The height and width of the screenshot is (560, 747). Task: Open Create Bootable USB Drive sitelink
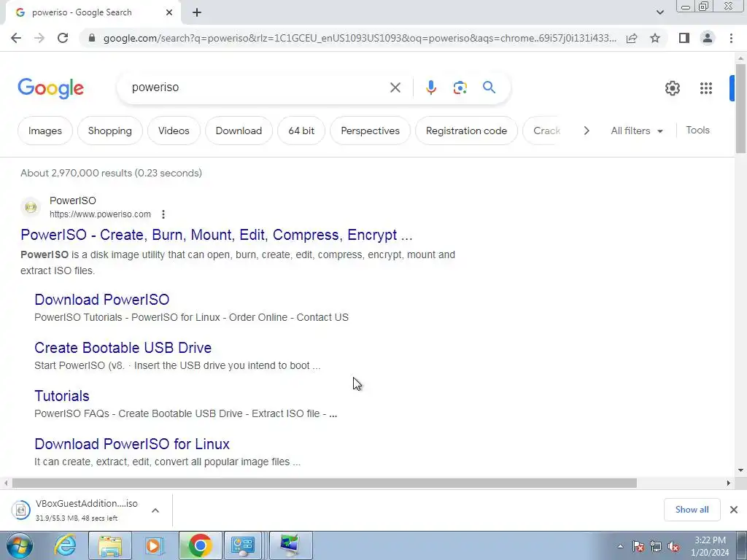tap(123, 348)
